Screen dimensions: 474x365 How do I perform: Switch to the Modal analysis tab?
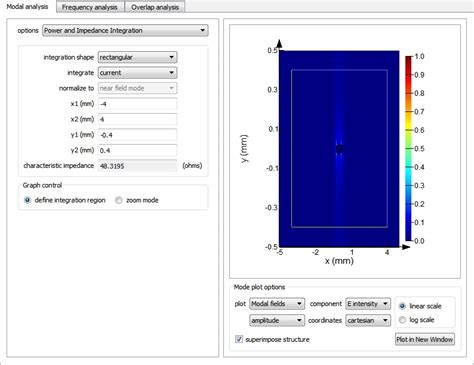(27, 7)
